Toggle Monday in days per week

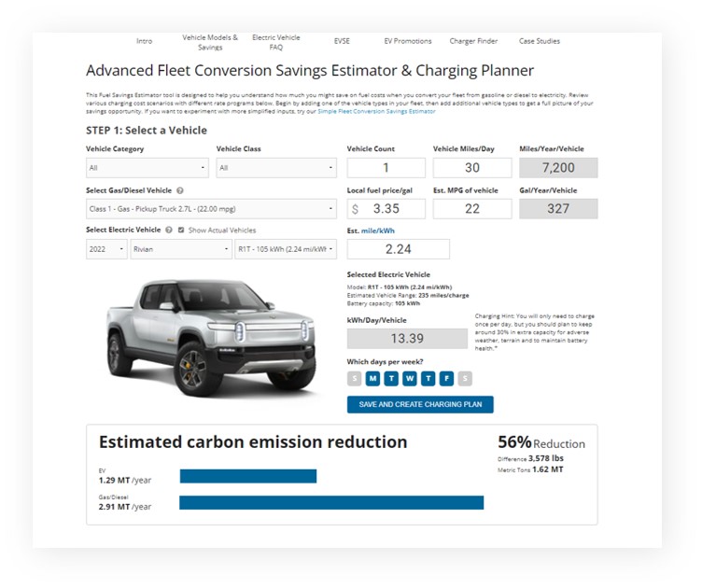(372, 378)
